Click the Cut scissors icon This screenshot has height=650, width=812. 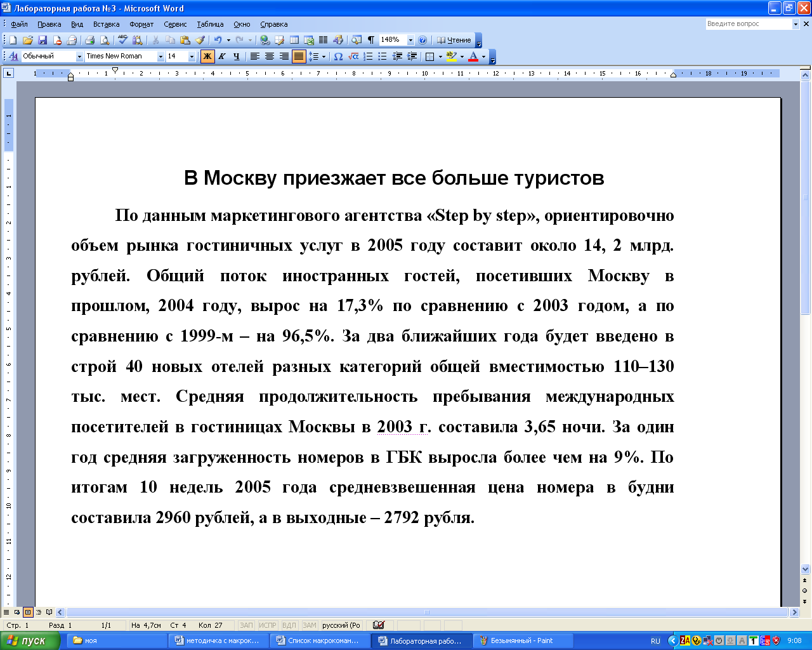(155, 40)
